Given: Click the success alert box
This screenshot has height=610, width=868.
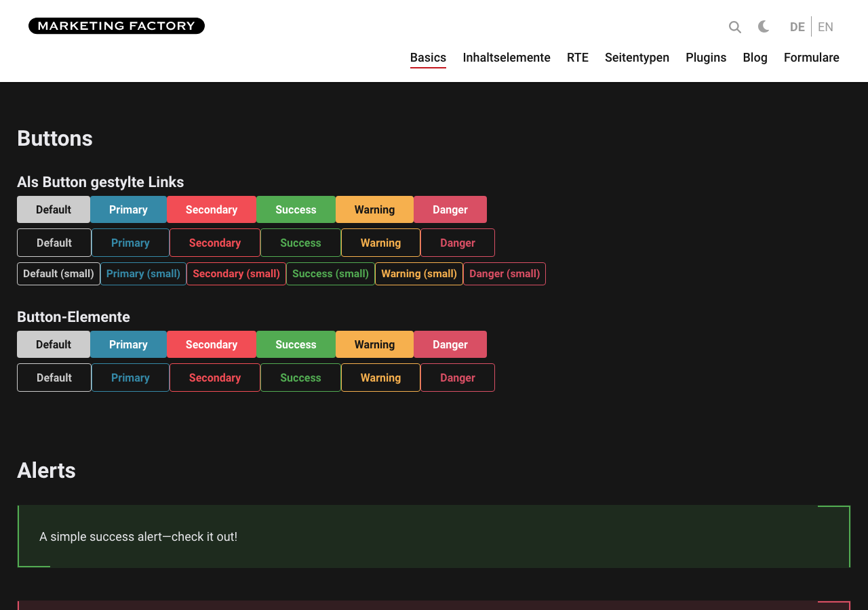Looking at the screenshot, I should (x=434, y=536).
